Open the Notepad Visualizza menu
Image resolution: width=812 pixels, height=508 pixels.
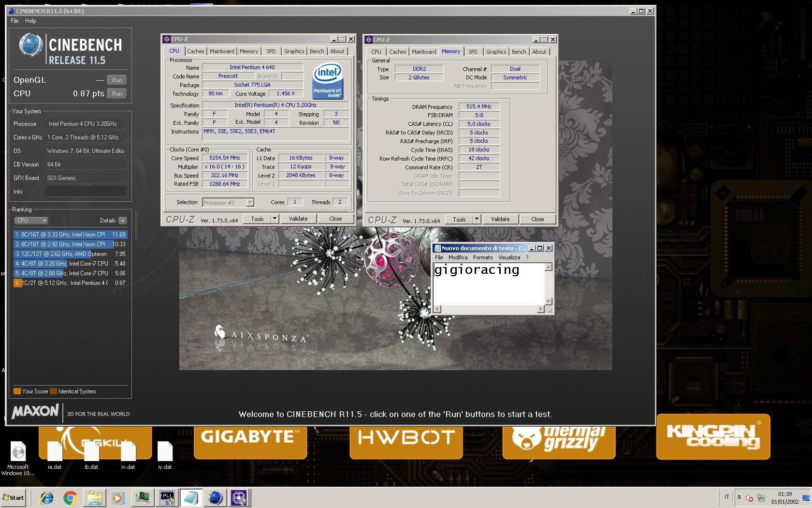509,258
